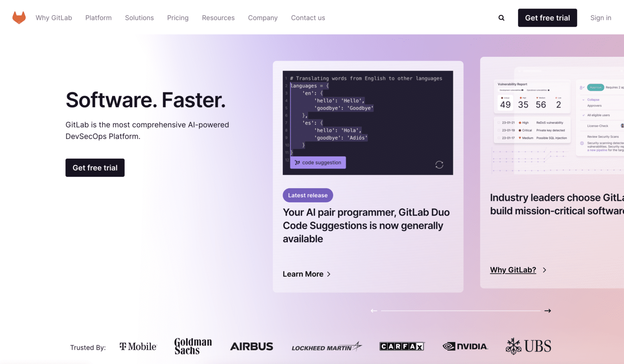The height and width of the screenshot is (364, 624).
Task: Click the T-Mobile logo
Action: pos(138,347)
